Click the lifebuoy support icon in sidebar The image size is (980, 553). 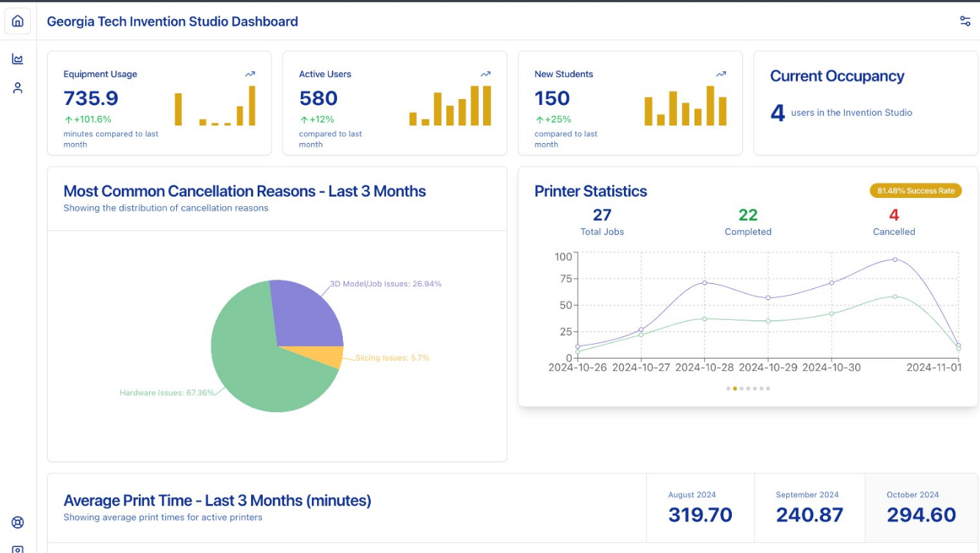(x=18, y=522)
